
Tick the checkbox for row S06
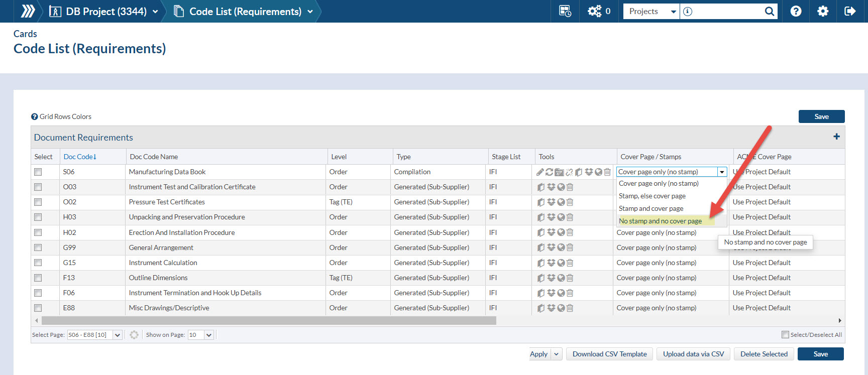(38, 172)
